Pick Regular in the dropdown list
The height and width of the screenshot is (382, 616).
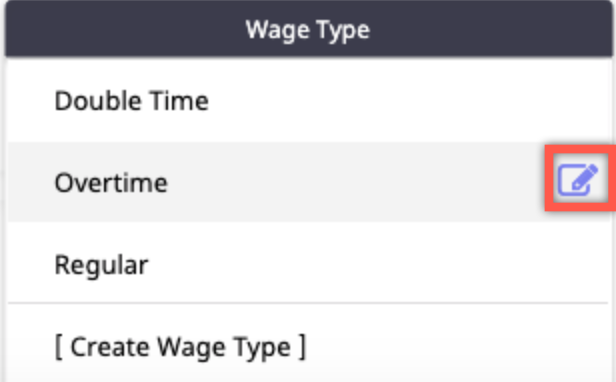pos(308,263)
